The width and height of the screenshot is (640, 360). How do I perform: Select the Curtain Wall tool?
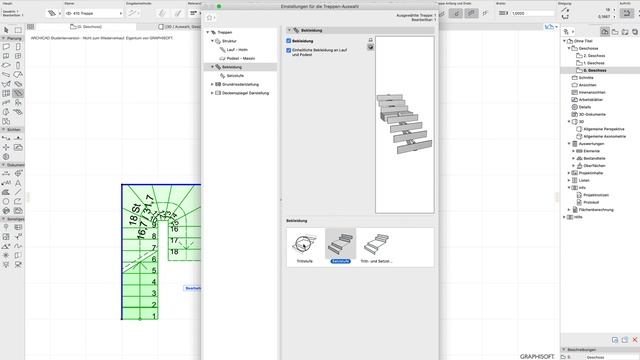(x=6, y=93)
